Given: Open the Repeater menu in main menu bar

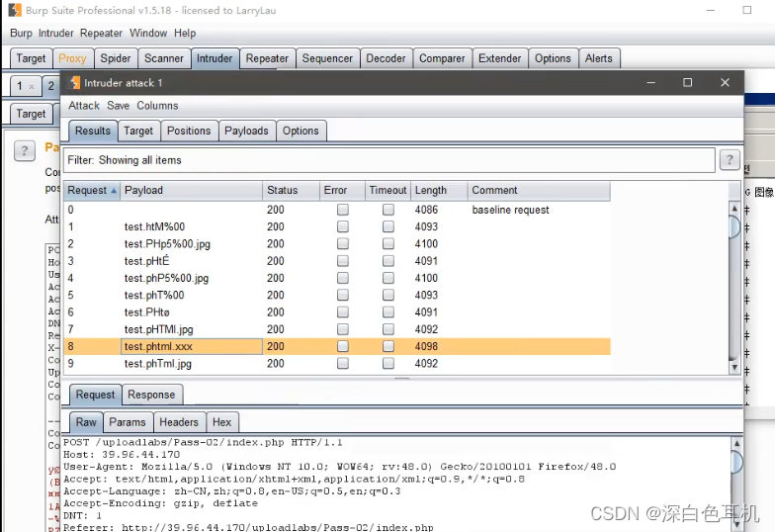Looking at the screenshot, I should click(101, 34).
